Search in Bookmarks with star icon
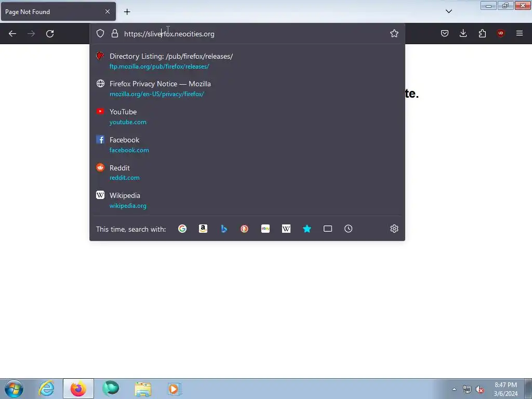532x399 pixels. [307, 229]
